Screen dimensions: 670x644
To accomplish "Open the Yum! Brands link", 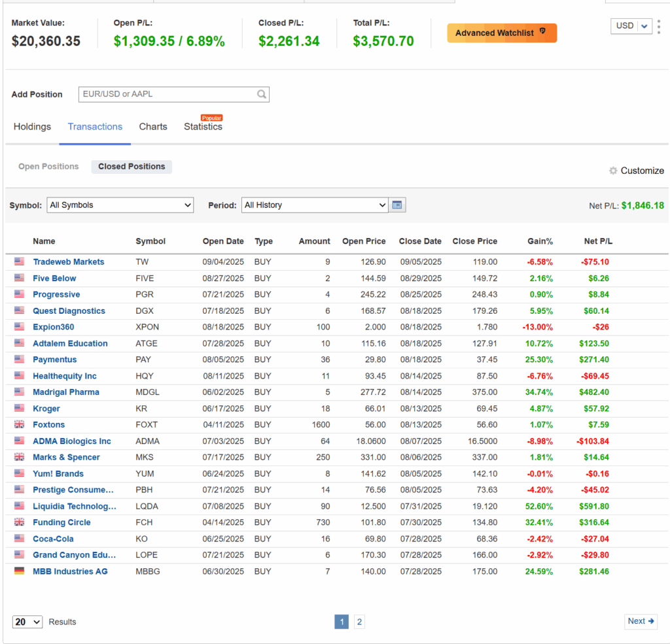I will pyautogui.click(x=58, y=473).
